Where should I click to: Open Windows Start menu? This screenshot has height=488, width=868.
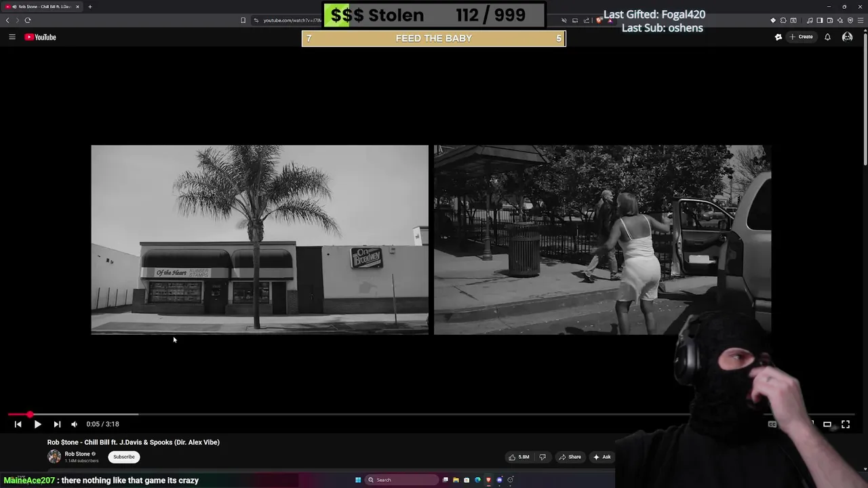[358, 480]
